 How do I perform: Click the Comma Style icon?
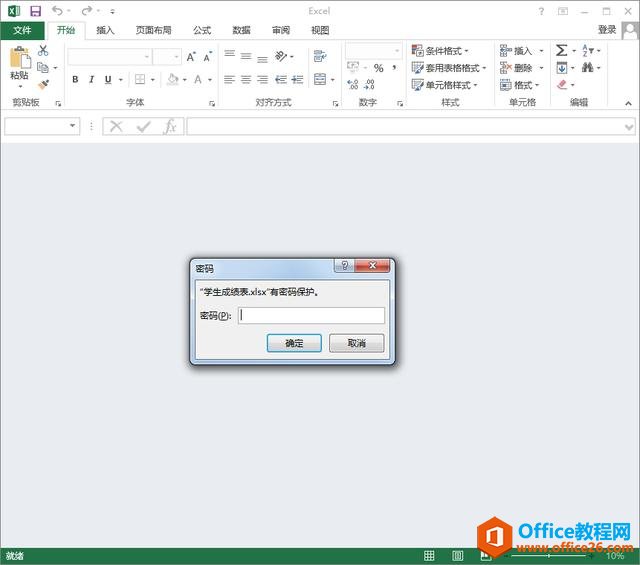394,67
